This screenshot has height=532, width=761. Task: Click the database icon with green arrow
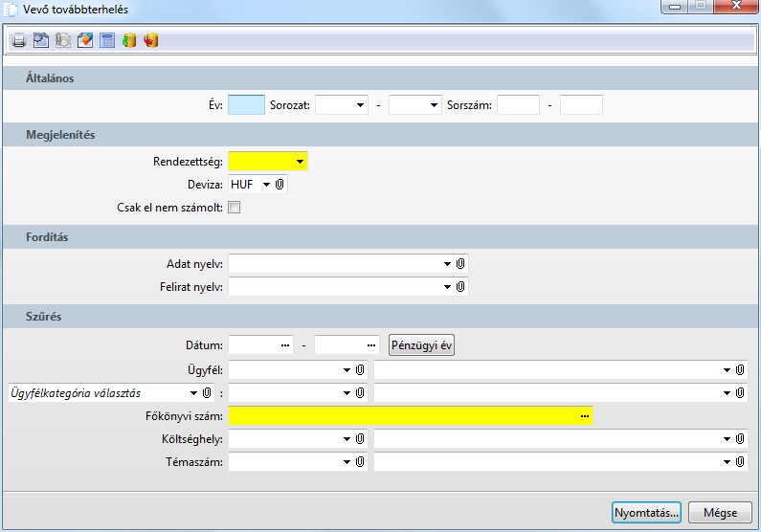129,40
